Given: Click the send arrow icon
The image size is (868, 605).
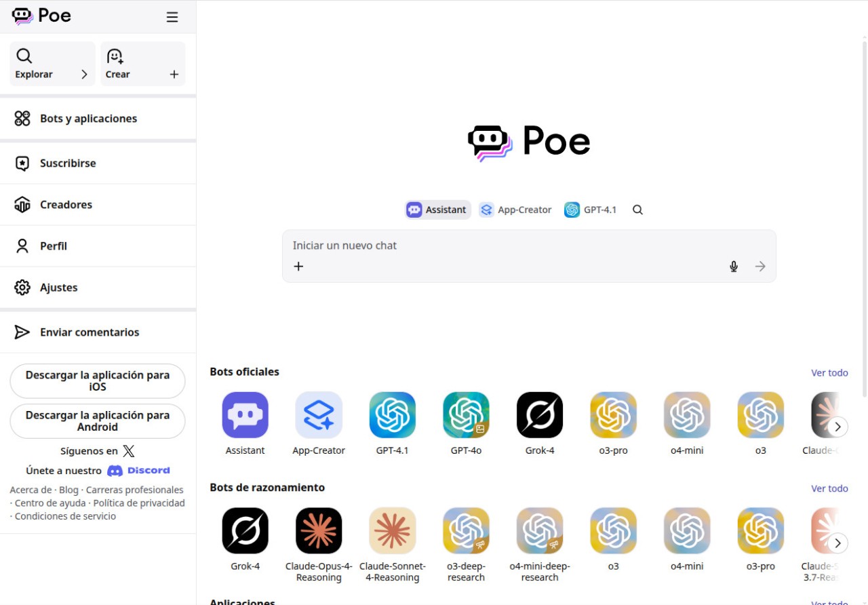Looking at the screenshot, I should (760, 267).
